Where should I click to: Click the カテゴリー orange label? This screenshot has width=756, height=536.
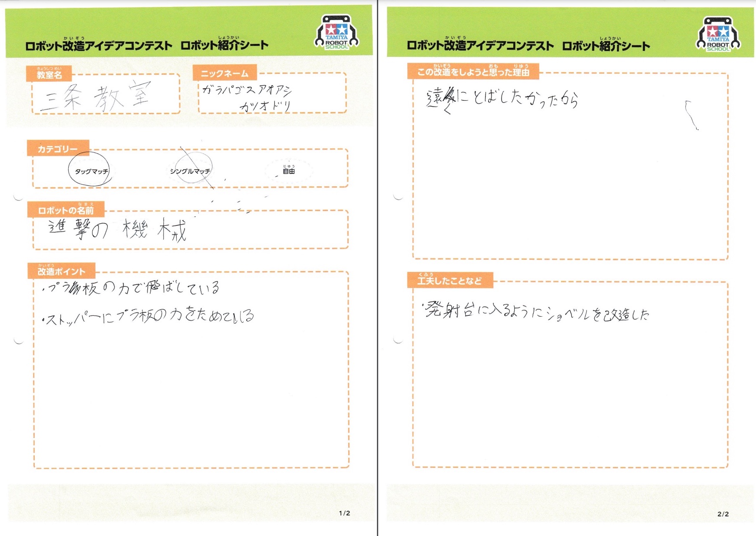pos(58,148)
